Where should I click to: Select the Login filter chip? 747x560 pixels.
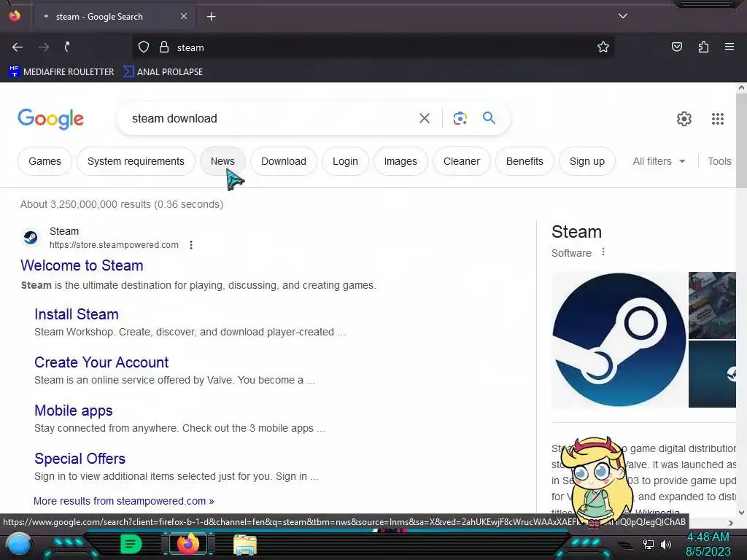345,161
